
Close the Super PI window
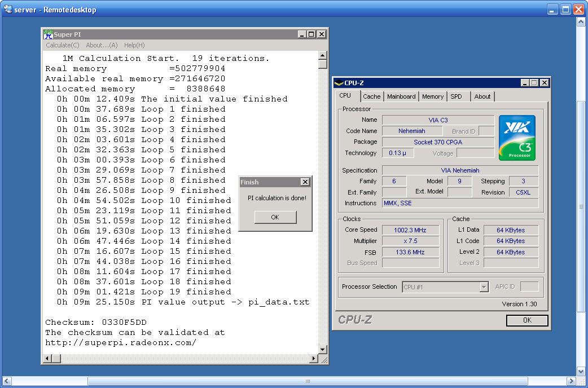(322, 34)
